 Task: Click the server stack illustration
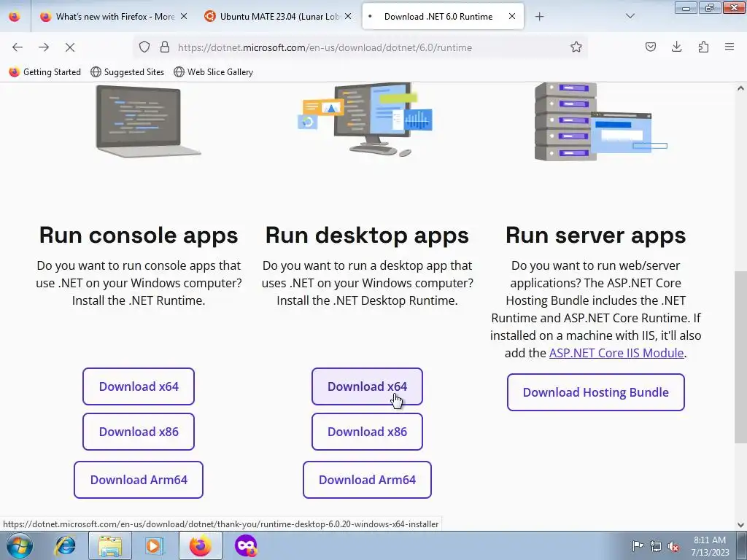tap(600, 122)
